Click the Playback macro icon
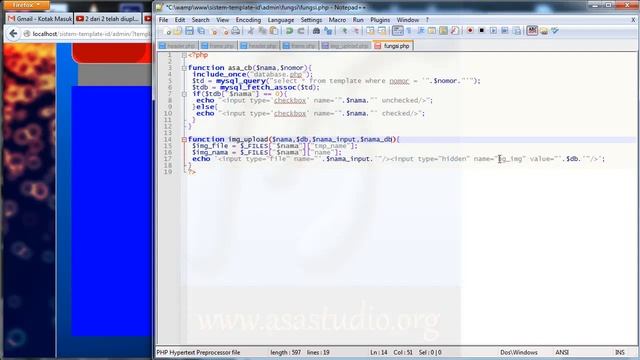 [x=493, y=31]
